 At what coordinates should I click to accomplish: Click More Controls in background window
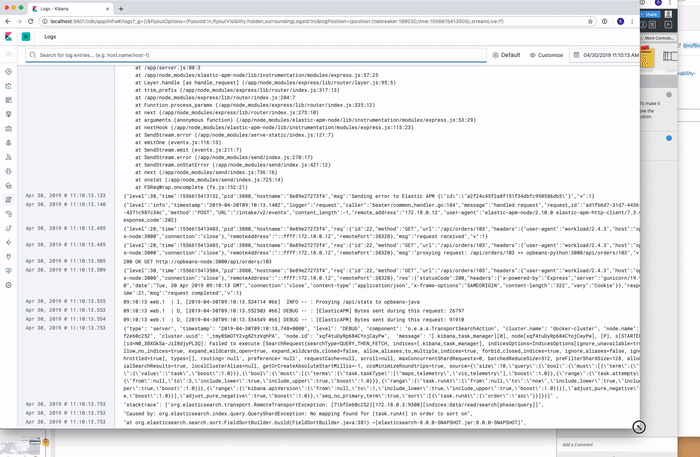click(x=658, y=38)
